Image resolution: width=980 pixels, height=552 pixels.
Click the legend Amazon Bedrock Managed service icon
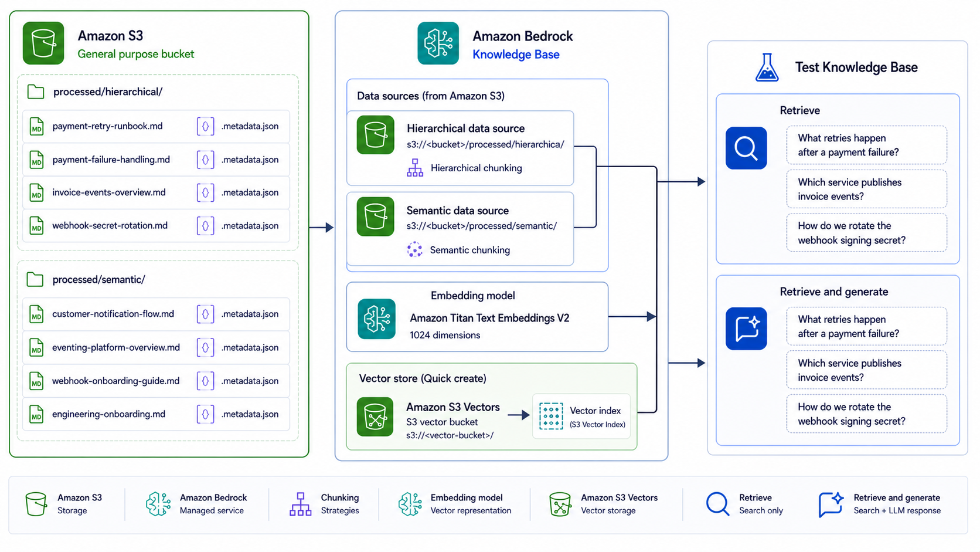pos(158,504)
